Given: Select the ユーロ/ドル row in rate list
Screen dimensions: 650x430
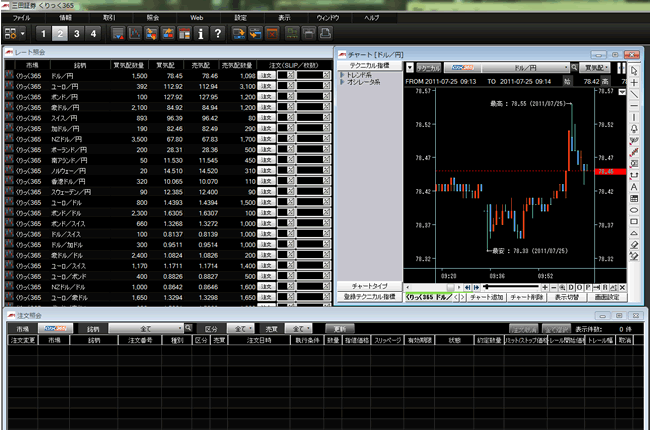Looking at the screenshot, I should point(168,202).
